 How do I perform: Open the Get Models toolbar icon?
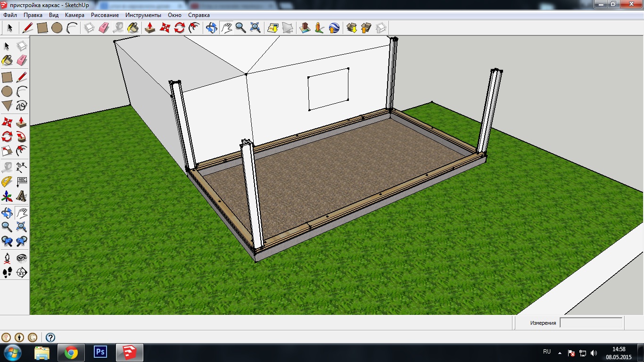351,28
